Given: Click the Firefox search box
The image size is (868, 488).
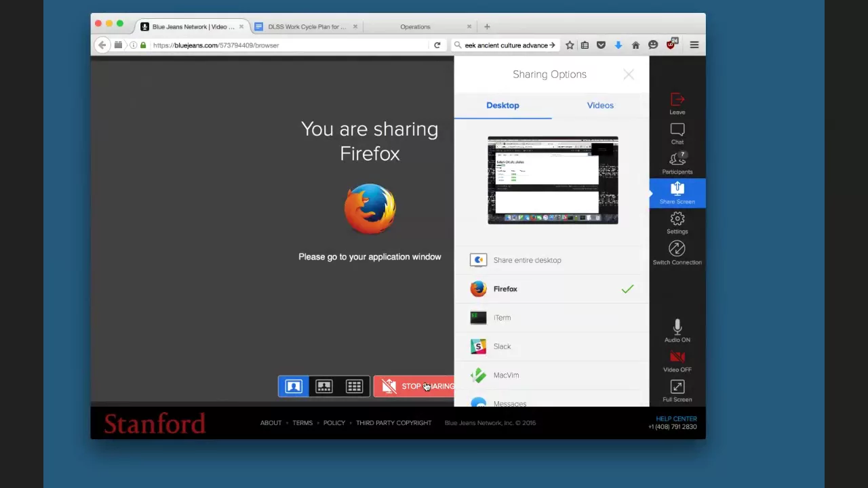Looking at the screenshot, I should (x=505, y=45).
